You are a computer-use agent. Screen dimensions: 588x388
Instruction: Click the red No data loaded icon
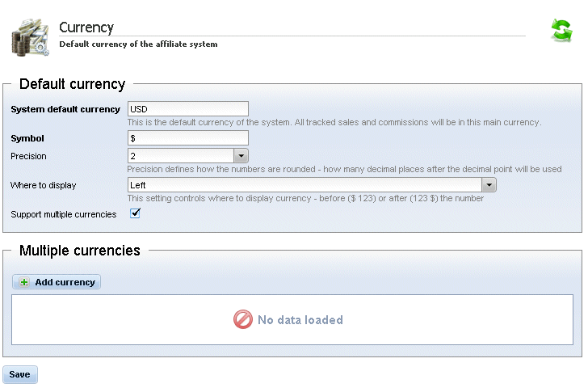click(x=243, y=319)
